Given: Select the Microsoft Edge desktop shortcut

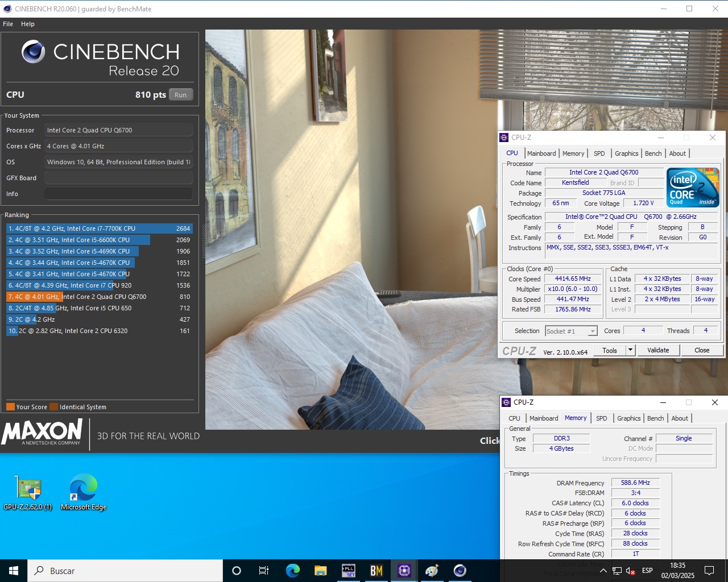Looking at the screenshot, I should [x=84, y=492].
